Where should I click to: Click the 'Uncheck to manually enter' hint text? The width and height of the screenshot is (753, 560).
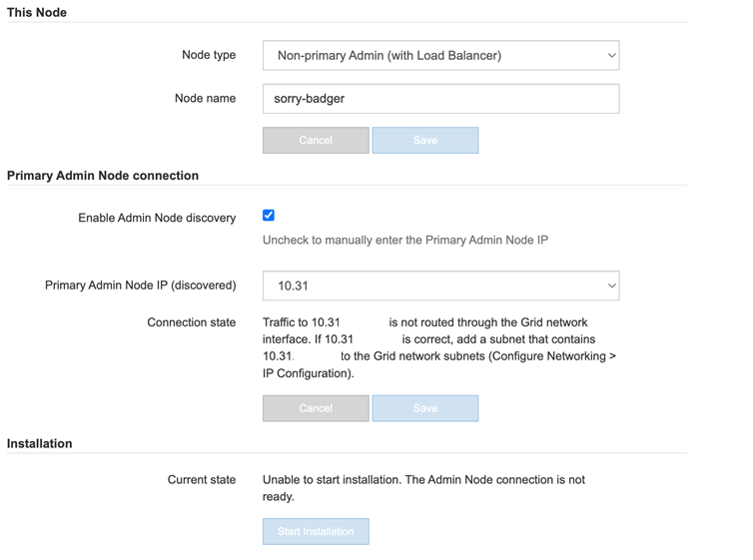click(x=405, y=240)
